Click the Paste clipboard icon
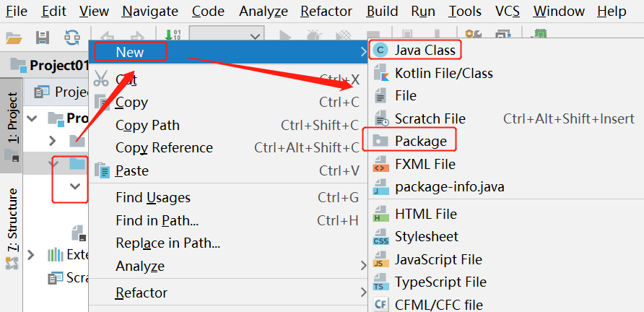The image size is (644, 312). point(102,171)
